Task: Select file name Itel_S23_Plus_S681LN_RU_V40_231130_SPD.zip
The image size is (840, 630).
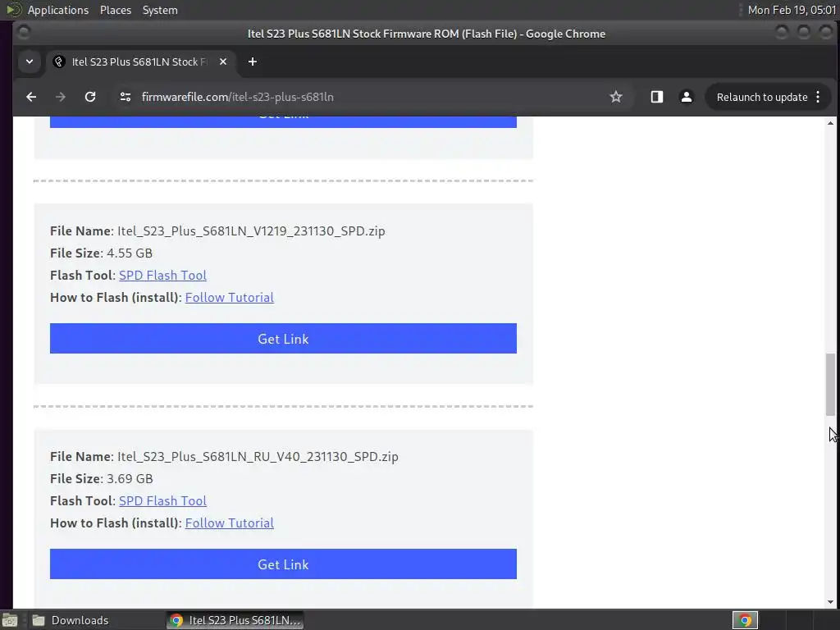Action: click(x=258, y=456)
